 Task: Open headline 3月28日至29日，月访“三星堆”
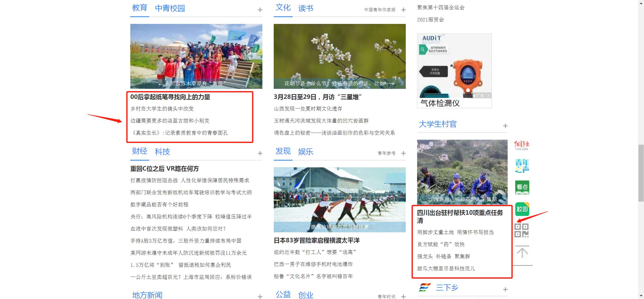[318, 97]
